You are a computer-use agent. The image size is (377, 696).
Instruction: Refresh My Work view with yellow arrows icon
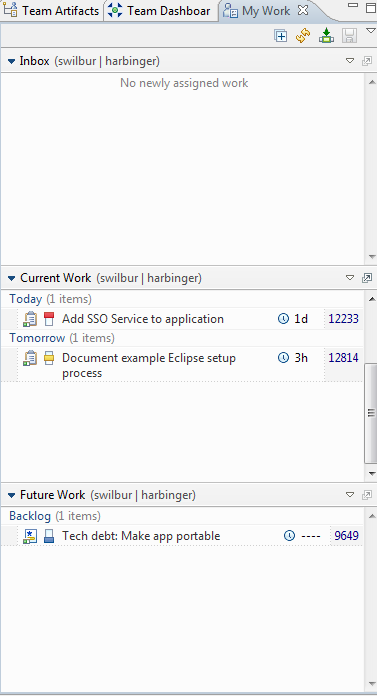coord(303,36)
